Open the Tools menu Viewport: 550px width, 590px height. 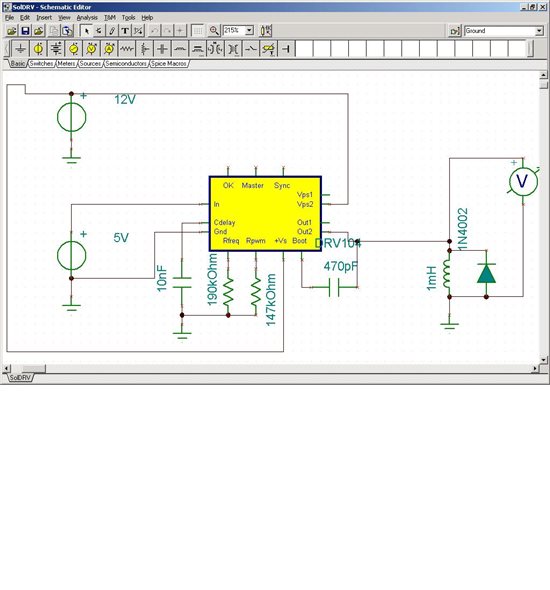pyautogui.click(x=128, y=18)
